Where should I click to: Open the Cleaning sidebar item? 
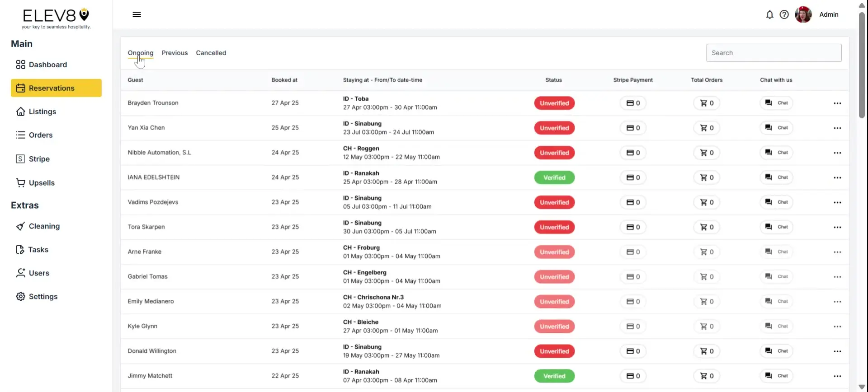(x=56, y=226)
